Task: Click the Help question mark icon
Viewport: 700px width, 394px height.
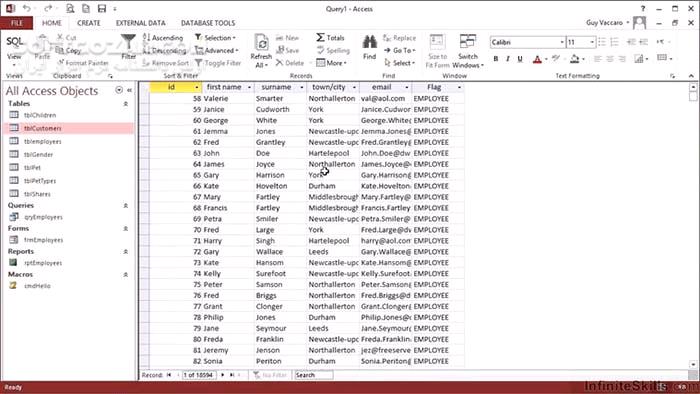Action: coord(643,8)
